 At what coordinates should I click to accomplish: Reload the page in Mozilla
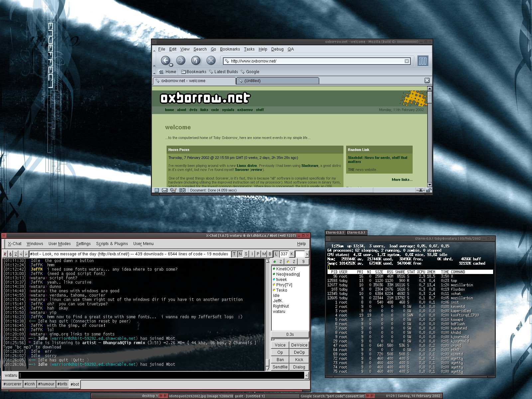[196, 61]
